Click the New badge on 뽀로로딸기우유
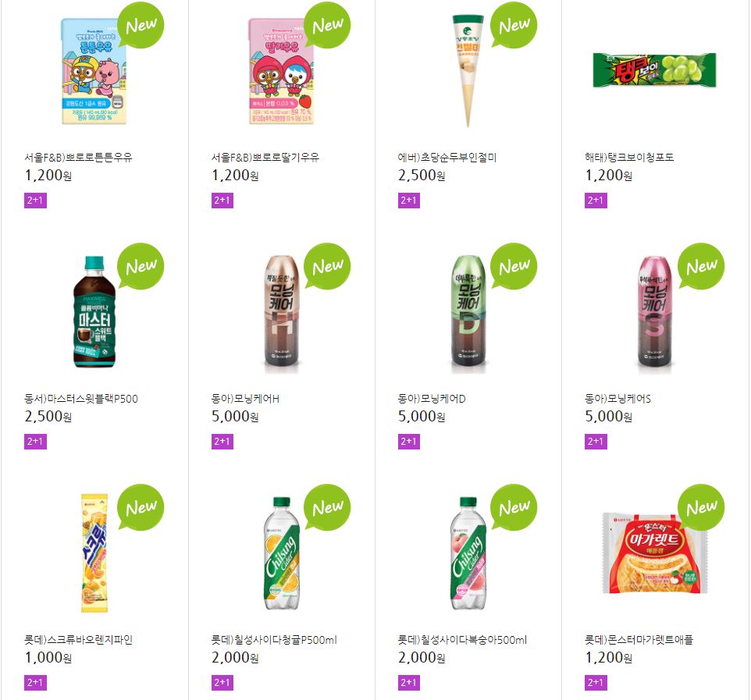 [328, 25]
